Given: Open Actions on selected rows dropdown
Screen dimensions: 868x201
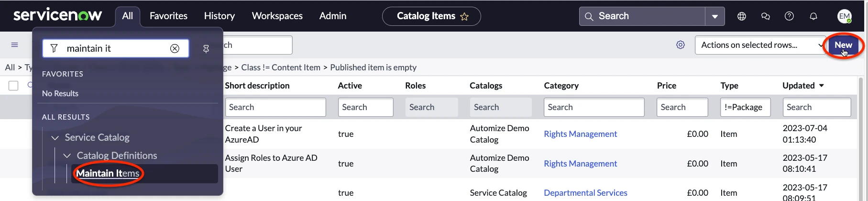Looking at the screenshot, I should [x=760, y=45].
